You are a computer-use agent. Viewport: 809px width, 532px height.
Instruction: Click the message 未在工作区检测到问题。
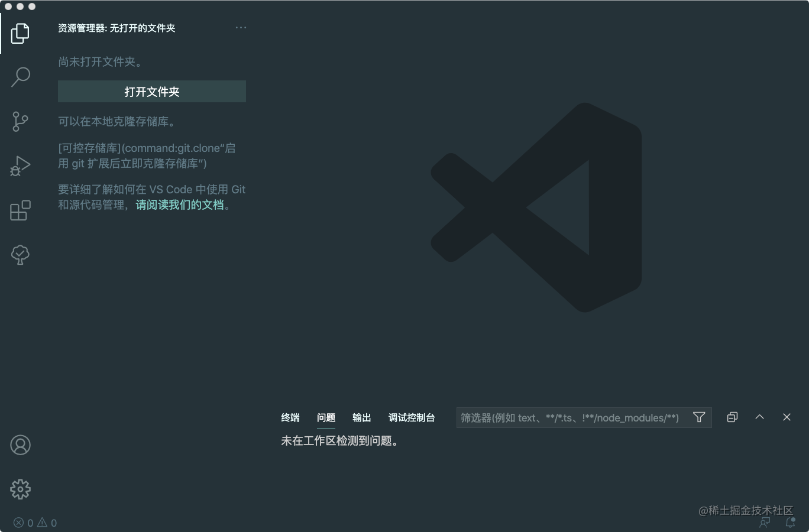[339, 441]
